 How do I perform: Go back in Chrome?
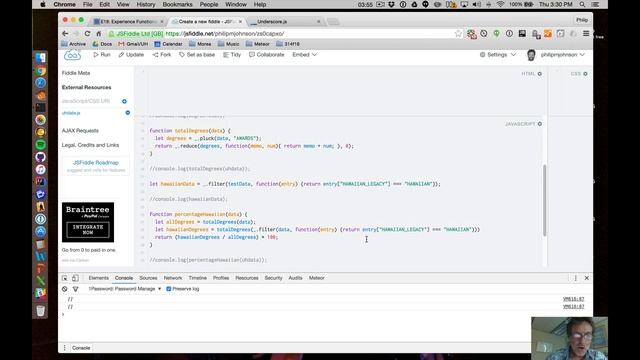(65, 33)
